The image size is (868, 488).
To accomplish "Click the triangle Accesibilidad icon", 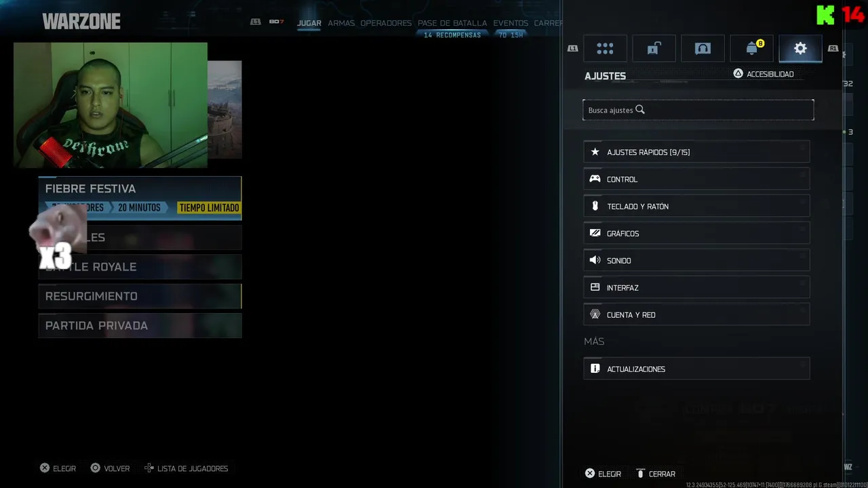I will click(x=738, y=74).
